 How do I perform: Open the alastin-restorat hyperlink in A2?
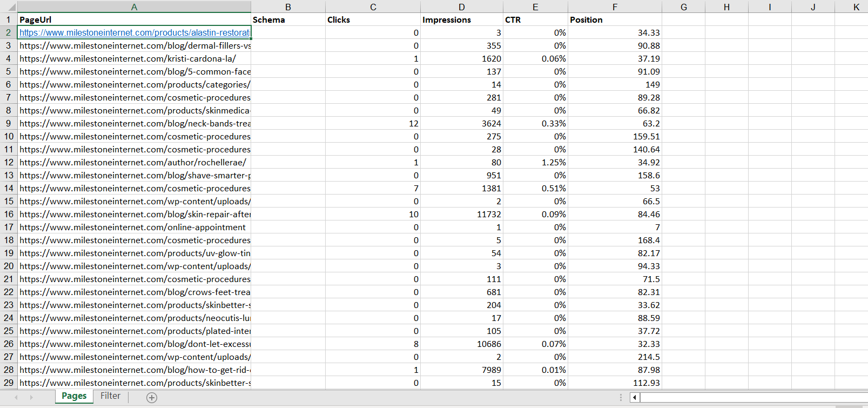tap(134, 32)
